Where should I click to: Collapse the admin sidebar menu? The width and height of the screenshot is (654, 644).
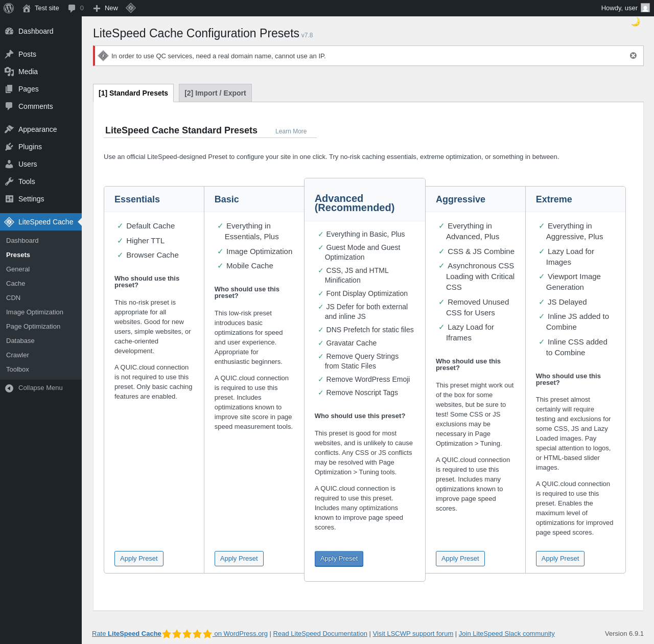point(41,388)
